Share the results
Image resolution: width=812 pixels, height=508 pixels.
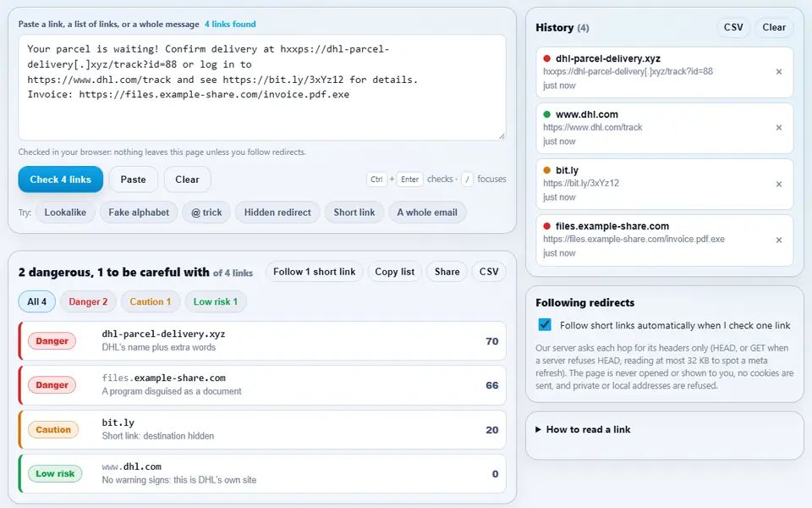click(447, 272)
